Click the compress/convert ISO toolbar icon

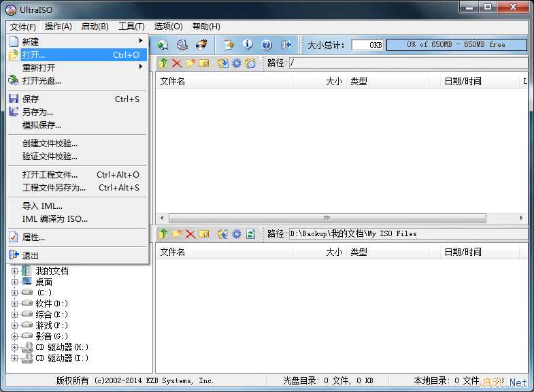click(163, 45)
